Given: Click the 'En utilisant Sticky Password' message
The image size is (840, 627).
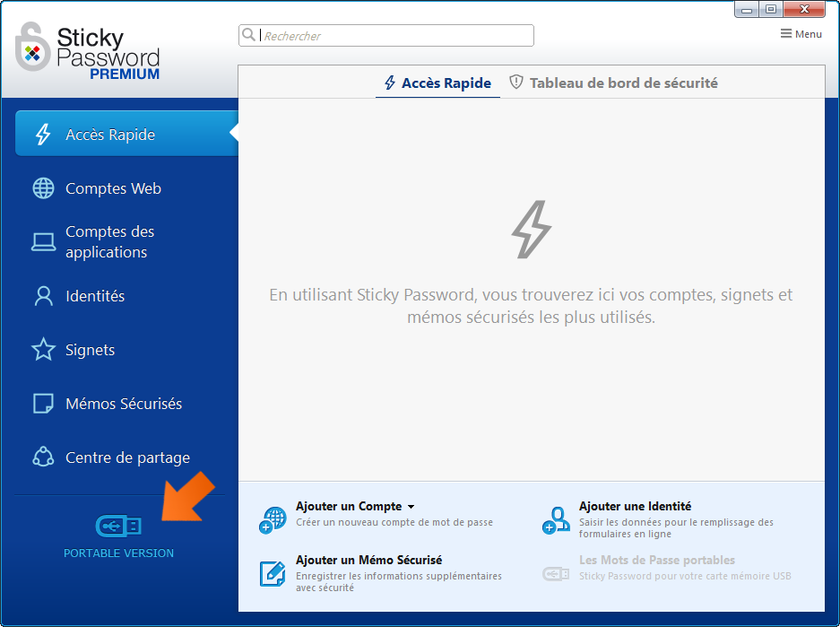Looking at the screenshot, I should 531,306.
